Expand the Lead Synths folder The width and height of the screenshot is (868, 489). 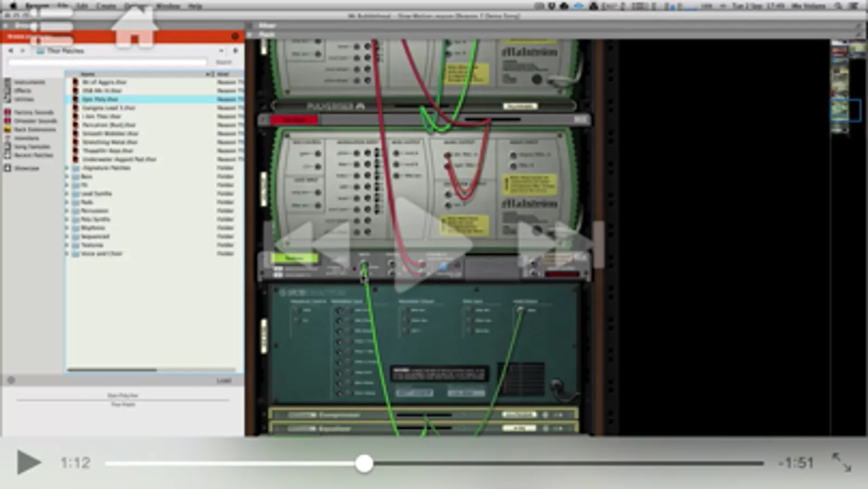point(68,193)
